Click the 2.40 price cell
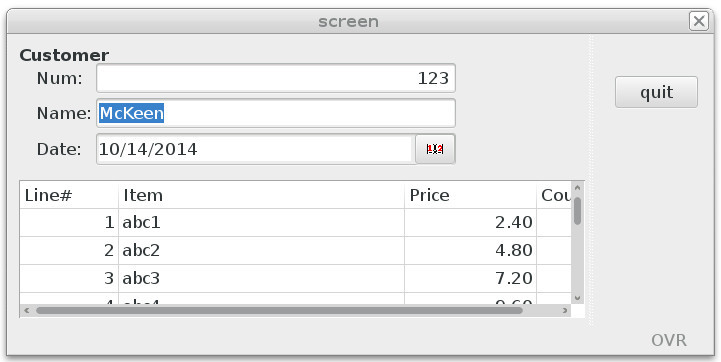721x362 pixels. (x=470, y=223)
